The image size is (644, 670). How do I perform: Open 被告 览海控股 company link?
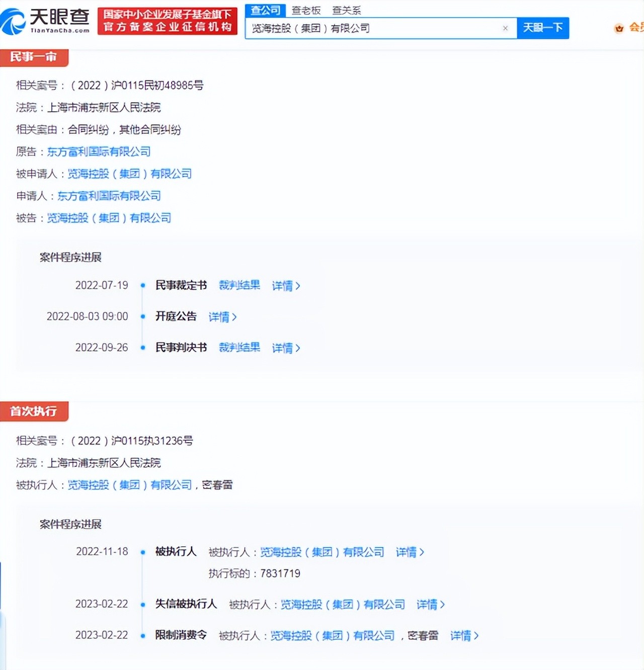[109, 218]
